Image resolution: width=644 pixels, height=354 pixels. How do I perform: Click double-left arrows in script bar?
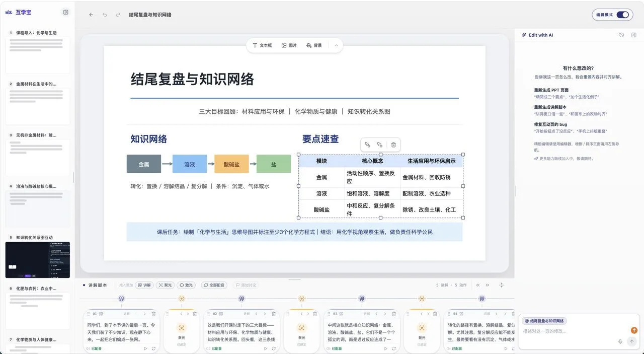tap(478, 285)
